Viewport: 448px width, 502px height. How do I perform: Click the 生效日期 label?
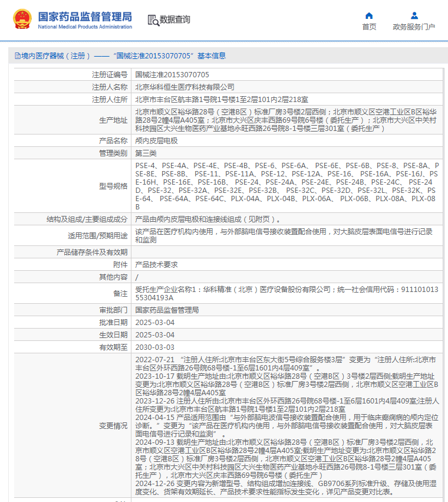[x=113, y=335]
